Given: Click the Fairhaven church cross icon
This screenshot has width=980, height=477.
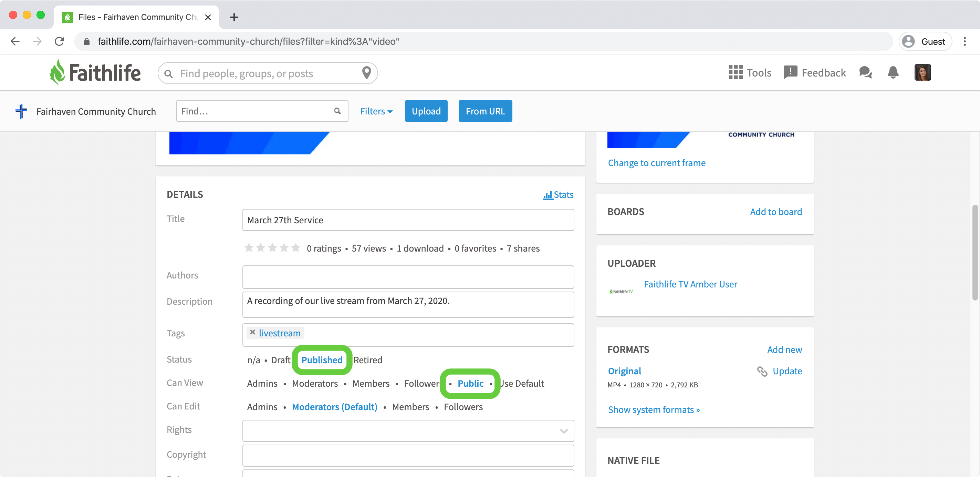Looking at the screenshot, I should click(21, 111).
